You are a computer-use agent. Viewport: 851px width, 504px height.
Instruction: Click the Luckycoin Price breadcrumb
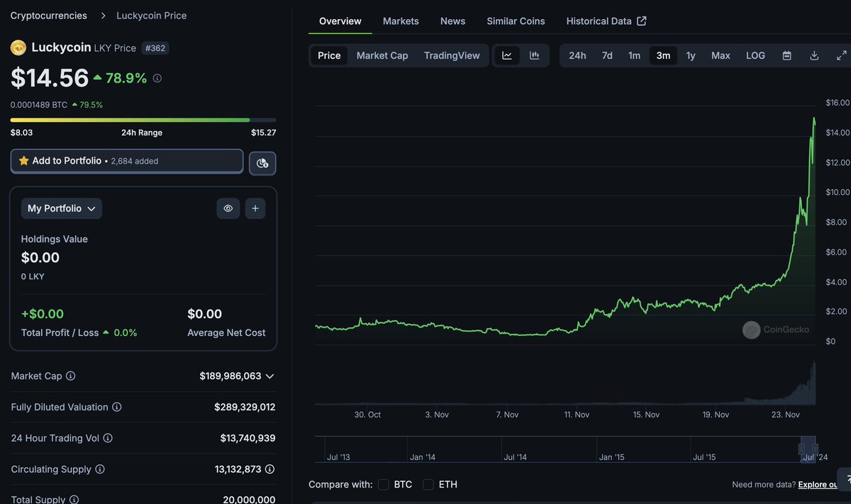(x=152, y=16)
